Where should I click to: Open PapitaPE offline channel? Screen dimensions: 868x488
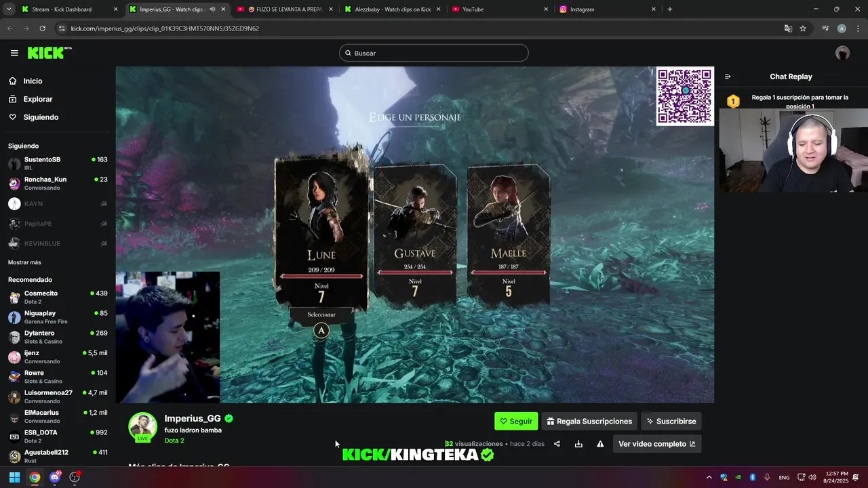point(58,224)
